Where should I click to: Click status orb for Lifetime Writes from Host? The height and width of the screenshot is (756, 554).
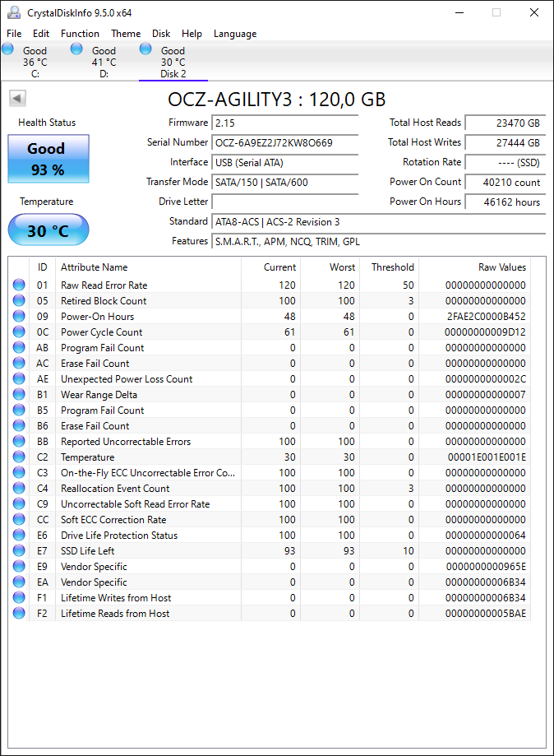tap(19, 597)
